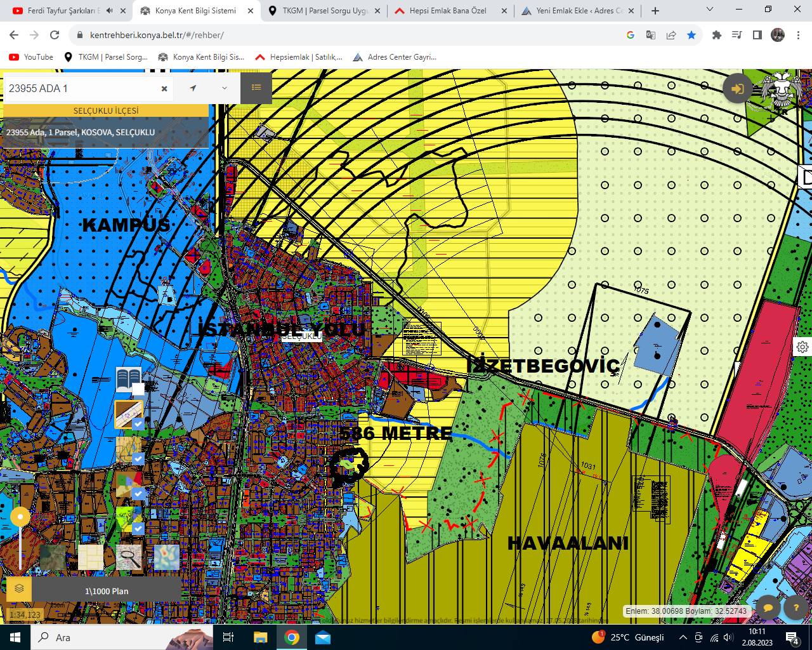Uncheck the colored zoning layer checkbox
This screenshot has height=650, width=812.
pos(138,493)
